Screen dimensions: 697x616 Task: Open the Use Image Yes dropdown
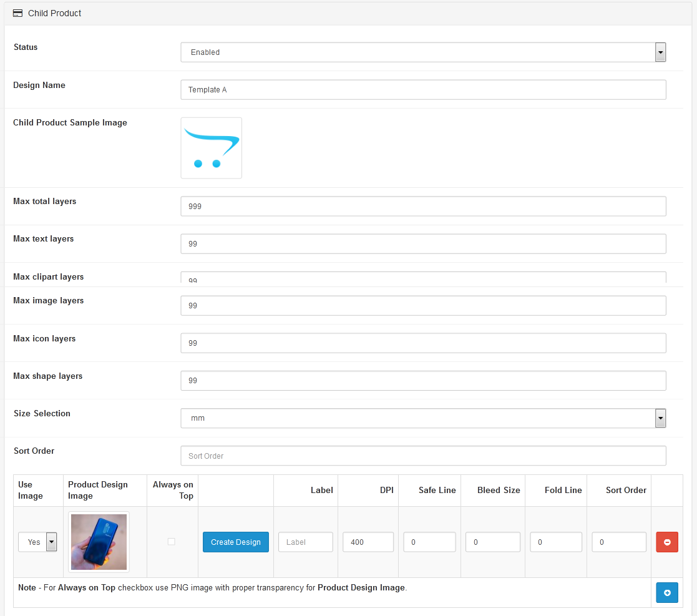pos(38,542)
